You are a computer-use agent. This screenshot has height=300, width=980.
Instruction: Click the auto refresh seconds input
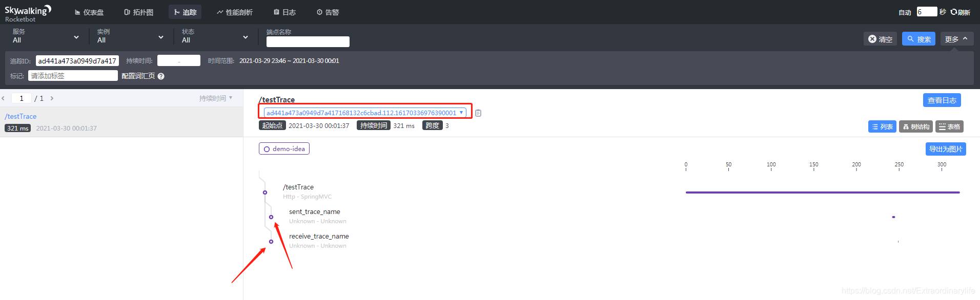coord(927,12)
